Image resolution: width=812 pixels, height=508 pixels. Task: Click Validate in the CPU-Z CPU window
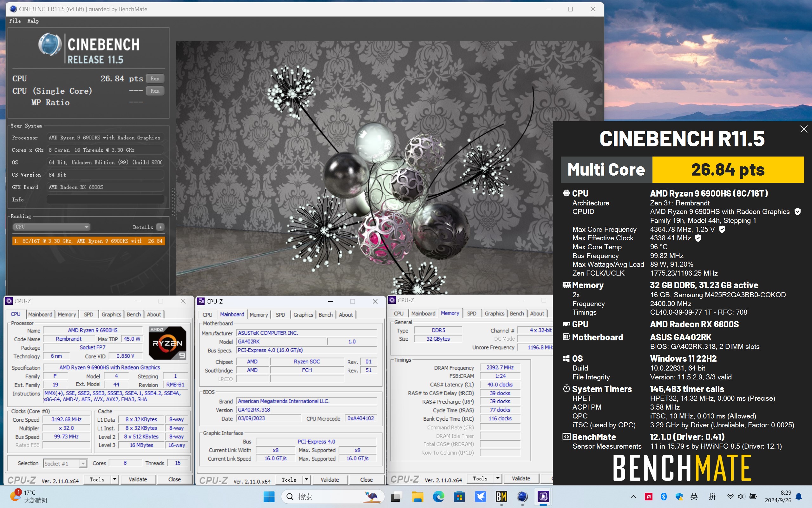pos(138,479)
